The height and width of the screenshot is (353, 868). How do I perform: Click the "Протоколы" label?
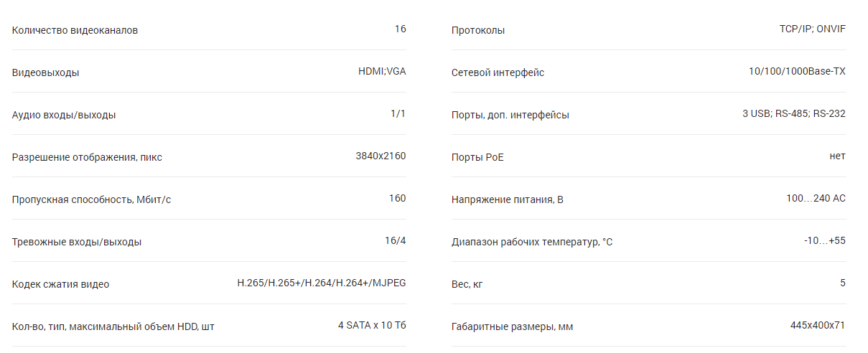click(478, 30)
